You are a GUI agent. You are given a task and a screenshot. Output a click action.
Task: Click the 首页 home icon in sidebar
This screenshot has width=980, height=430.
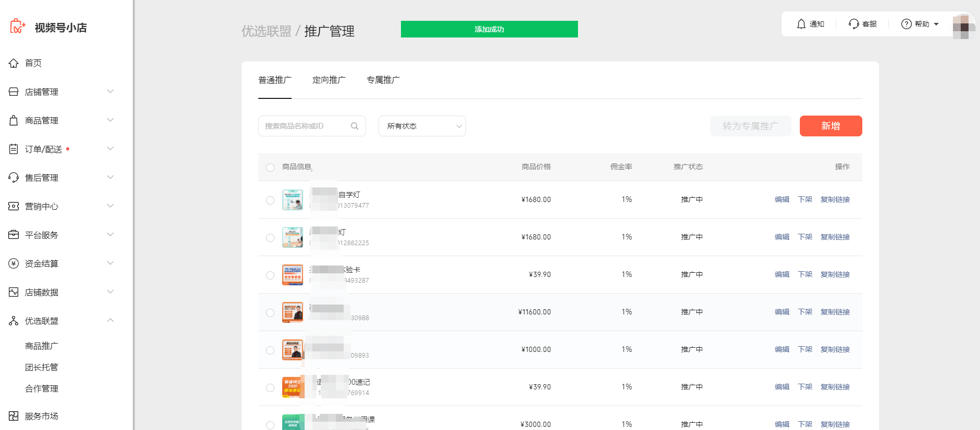pyautogui.click(x=14, y=64)
